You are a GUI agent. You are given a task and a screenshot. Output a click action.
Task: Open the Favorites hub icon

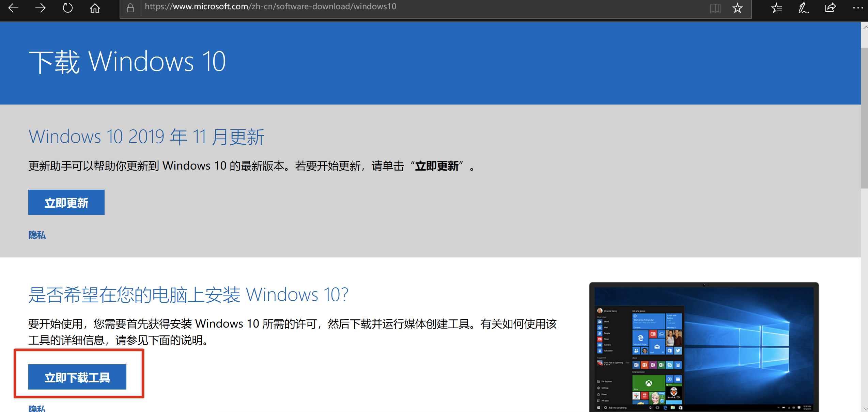coord(776,8)
